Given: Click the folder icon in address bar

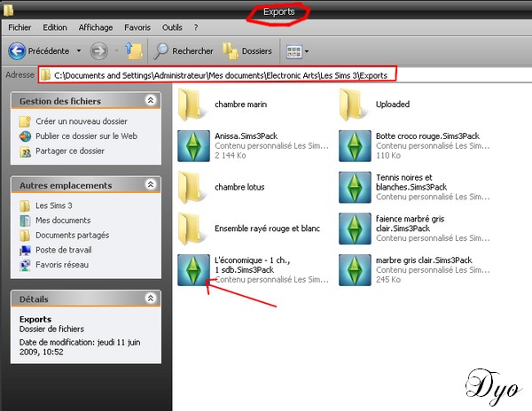Looking at the screenshot, I should click(45, 75).
